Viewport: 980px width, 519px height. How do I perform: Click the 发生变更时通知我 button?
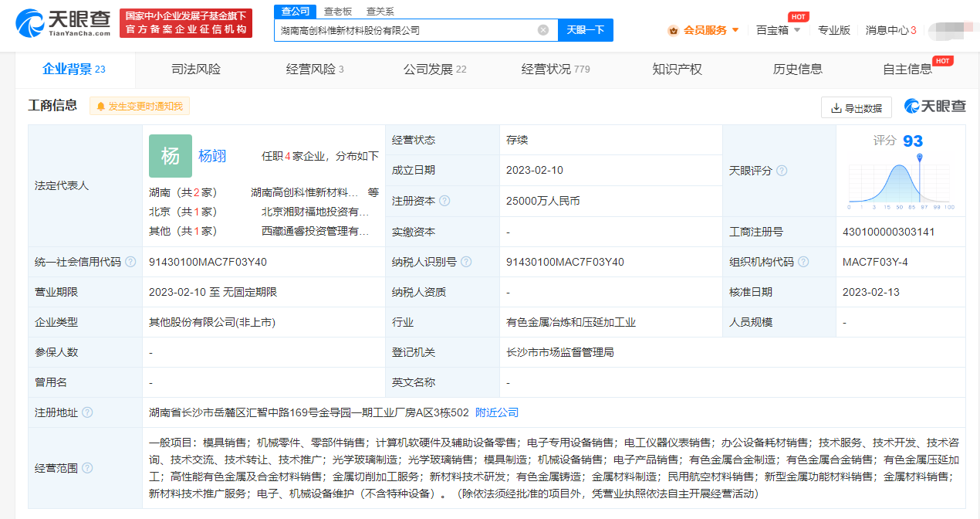tap(140, 107)
